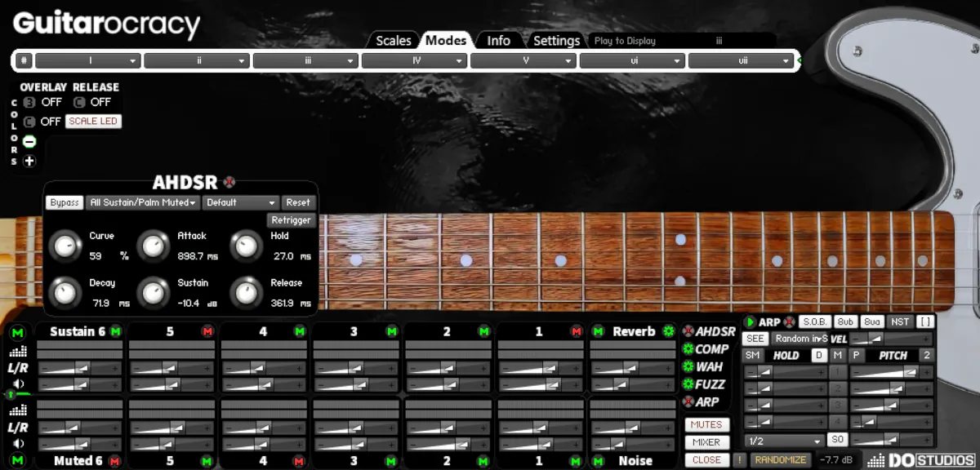The height and width of the screenshot is (470, 980).
Task: Toggle mute on Sustain string 4
Action: coord(300,331)
